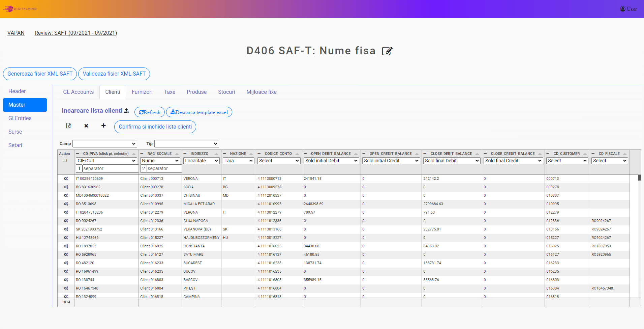Click gears action icon for Client 012336 row
The image size is (644, 329).
click(x=66, y=221)
